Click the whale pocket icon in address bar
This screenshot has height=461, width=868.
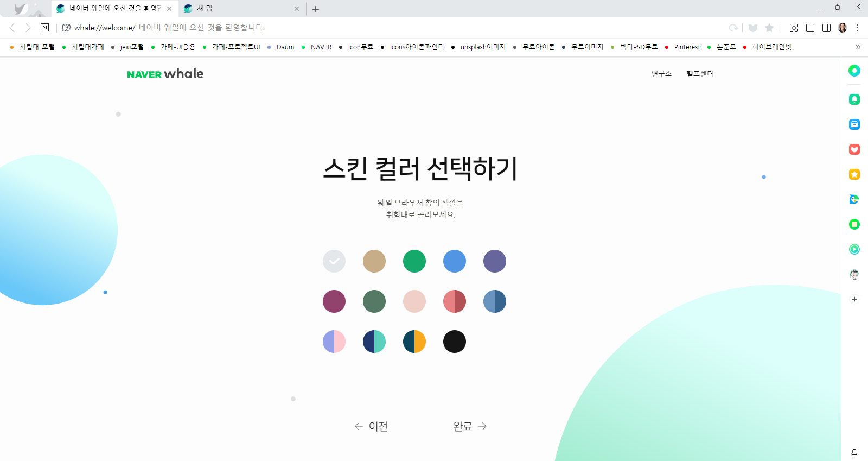[x=752, y=28]
